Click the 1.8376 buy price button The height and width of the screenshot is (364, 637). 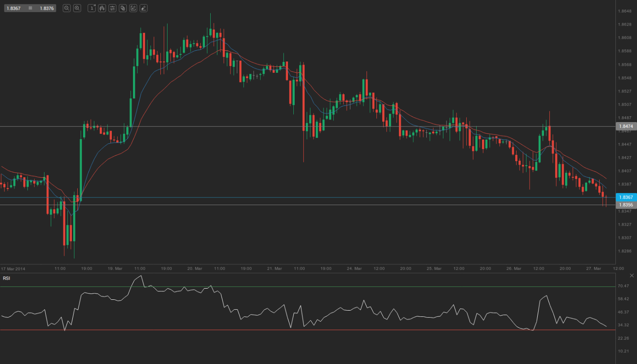[46, 8]
